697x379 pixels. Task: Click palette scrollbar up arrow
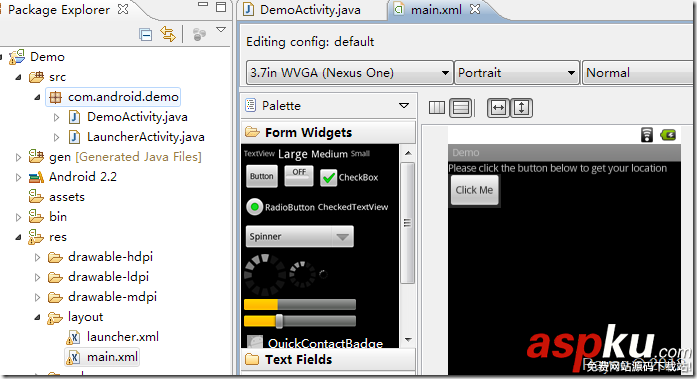pyautogui.click(x=408, y=153)
